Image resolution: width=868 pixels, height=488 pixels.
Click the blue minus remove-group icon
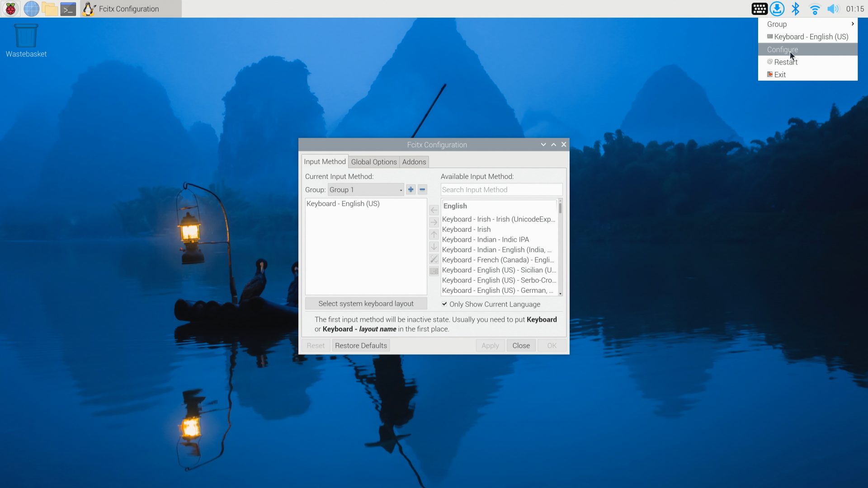[422, 189]
